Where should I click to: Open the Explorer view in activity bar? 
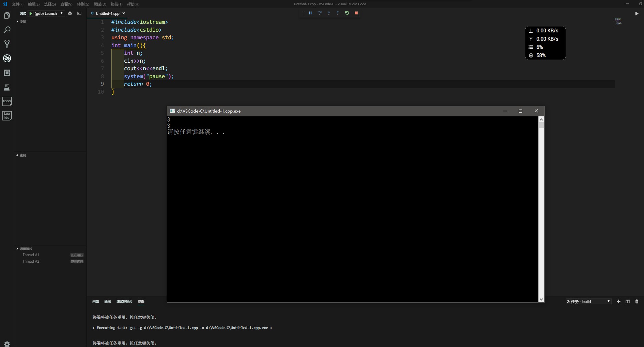pos(7,16)
